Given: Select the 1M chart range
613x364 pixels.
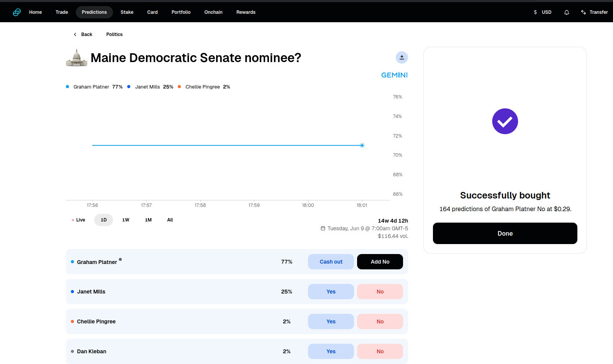Looking at the screenshot, I should [x=148, y=220].
